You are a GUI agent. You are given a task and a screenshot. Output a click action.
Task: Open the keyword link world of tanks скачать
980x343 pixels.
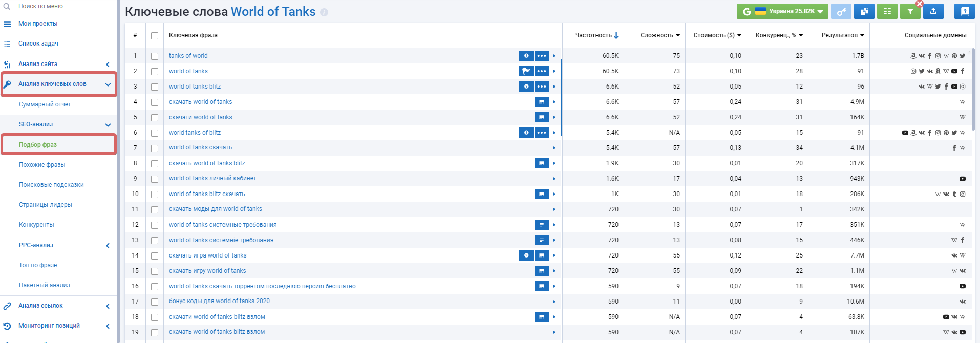tap(200, 147)
